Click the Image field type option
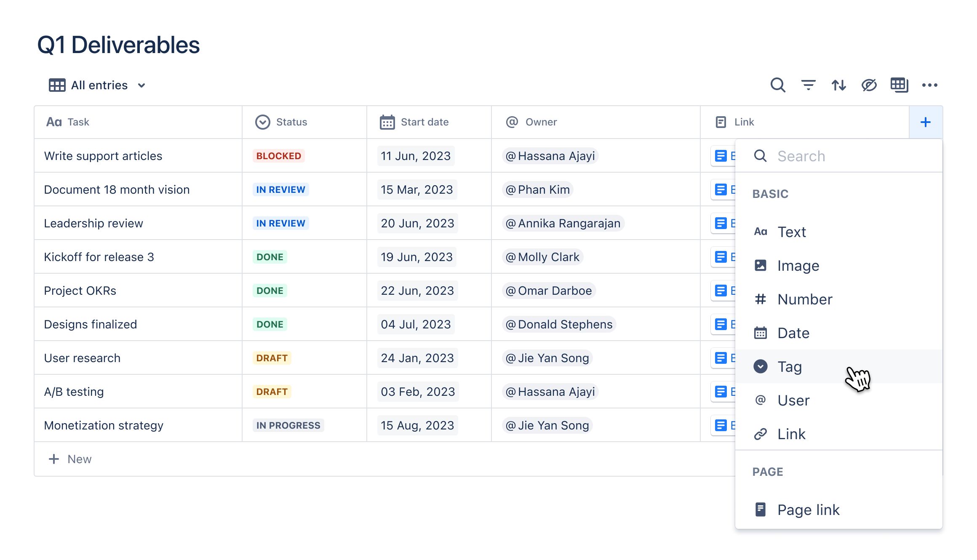This screenshot has width=977, height=560. (798, 266)
